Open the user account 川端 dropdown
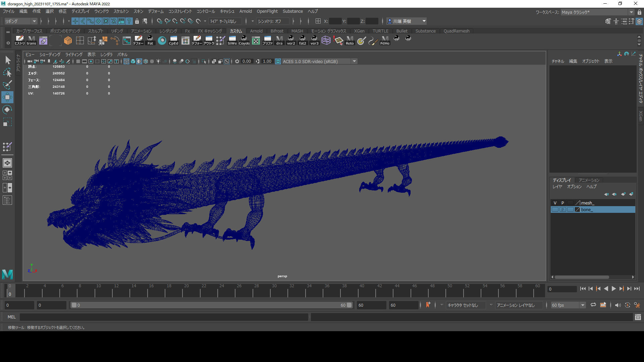 [x=407, y=21]
